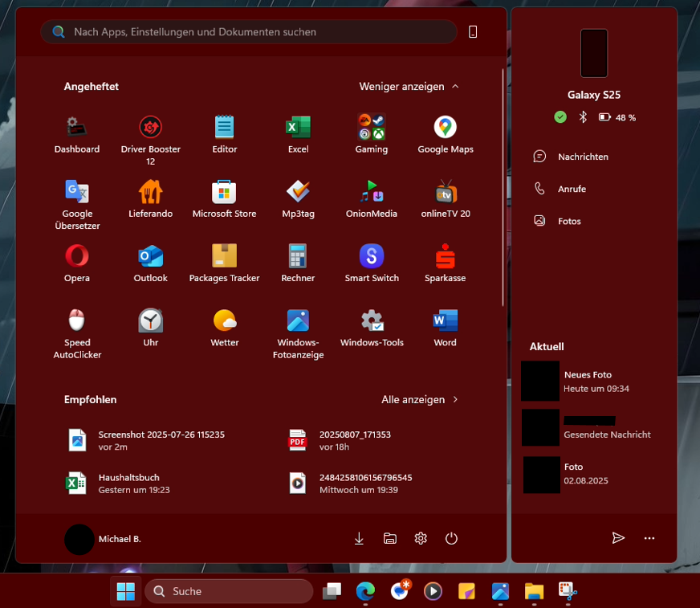Viewport: 700px width, 608px height.
Task: Launch Google Übersetzer
Action: click(x=77, y=205)
